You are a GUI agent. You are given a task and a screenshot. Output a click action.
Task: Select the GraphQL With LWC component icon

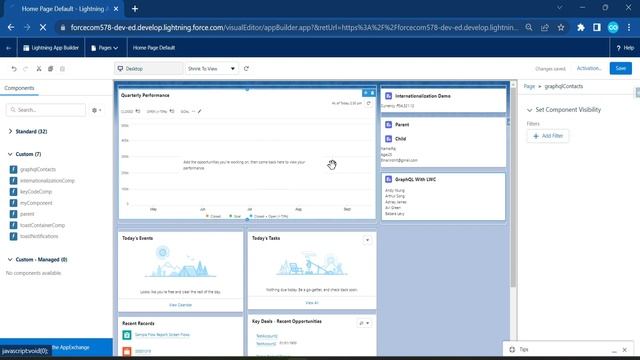[389, 179]
